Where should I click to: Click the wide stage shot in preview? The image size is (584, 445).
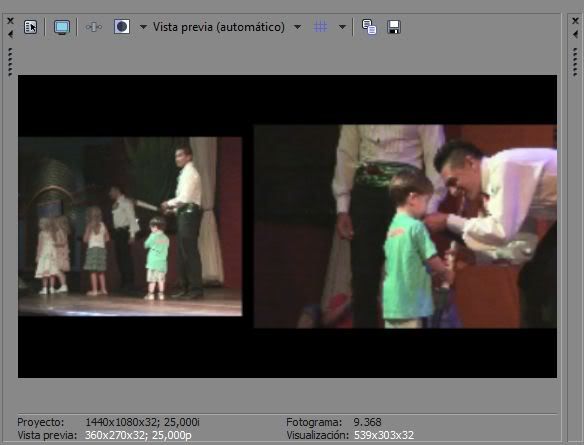pos(130,226)
